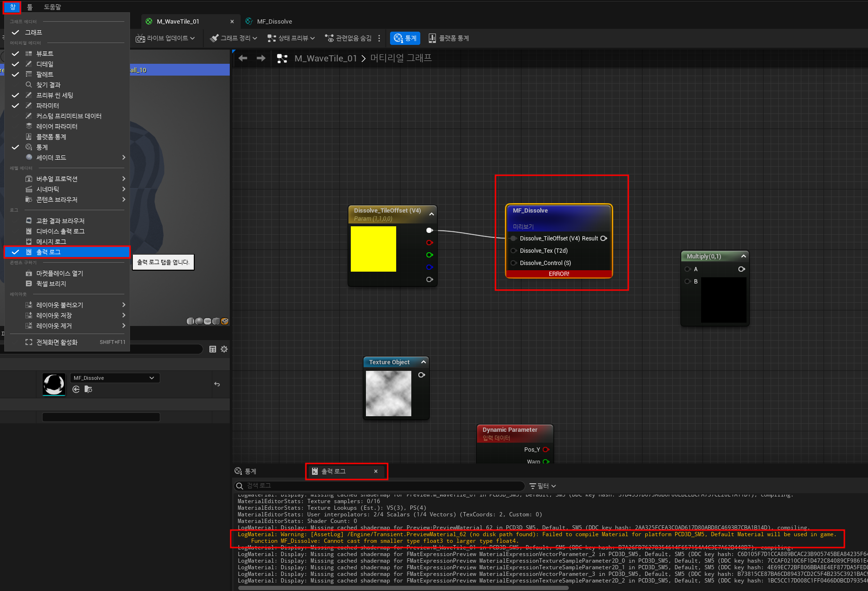
Task: Click the reset arrow next to MF_Dissolve
Action: [x=217, y=384]
